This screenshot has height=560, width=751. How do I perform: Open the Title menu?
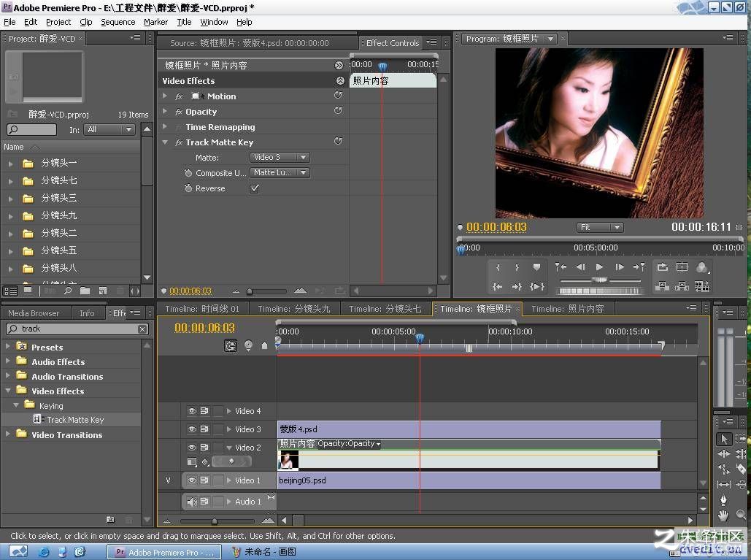[184, 22]
